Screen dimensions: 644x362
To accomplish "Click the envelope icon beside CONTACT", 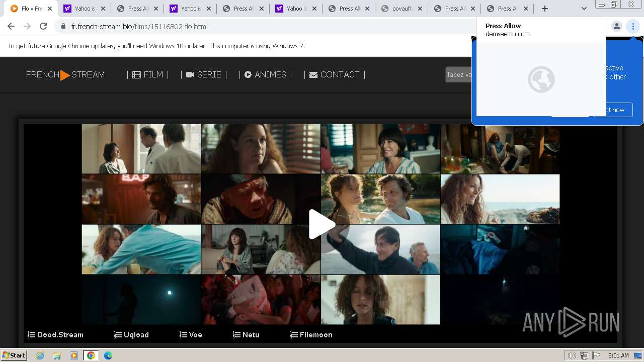I will pos(313,74).
